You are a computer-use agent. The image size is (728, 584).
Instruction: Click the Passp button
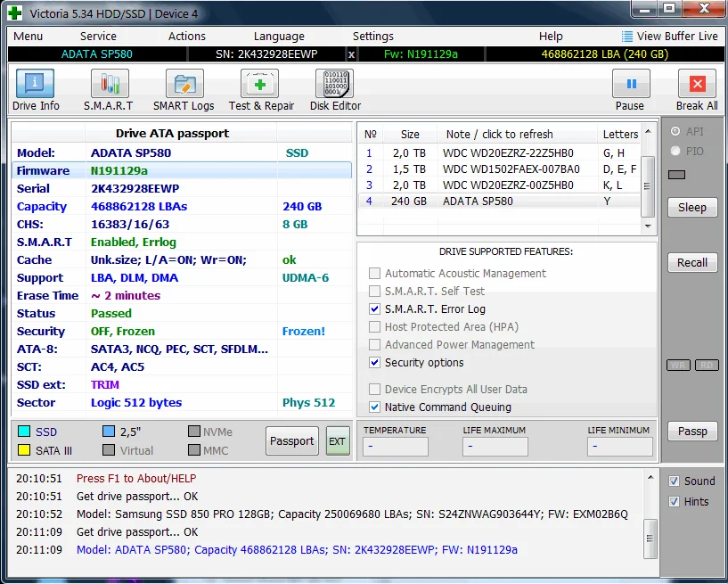(x=692, y=432)
